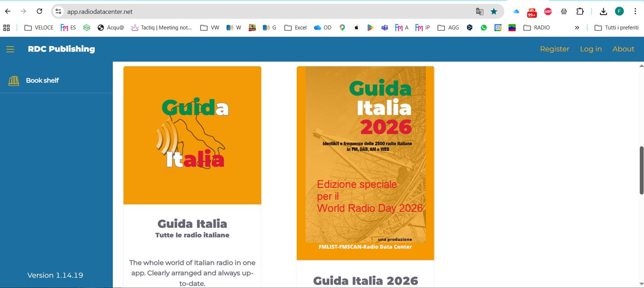Open the Extensions puzzle menu
This screenshot has width=644, height=288.
click(x=580, y=11)
